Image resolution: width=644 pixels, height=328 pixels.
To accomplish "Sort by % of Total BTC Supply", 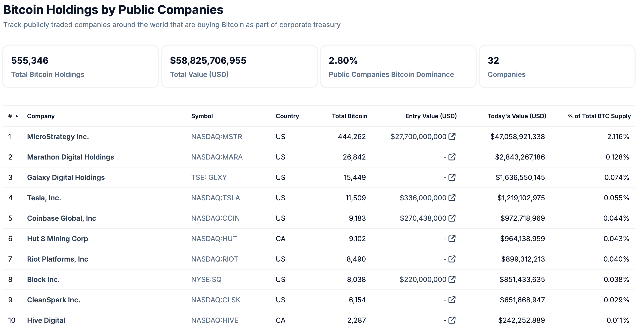I will coord(599,116).
